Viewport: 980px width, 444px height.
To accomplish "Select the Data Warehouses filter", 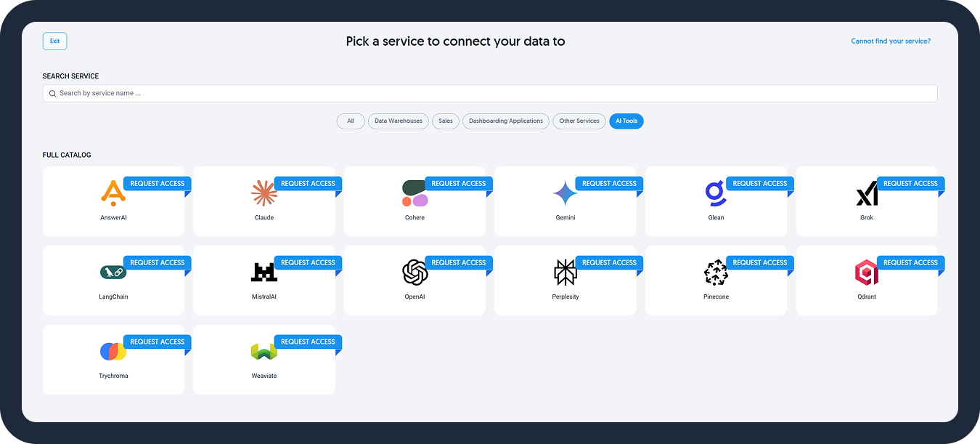I will click(399, 121).
